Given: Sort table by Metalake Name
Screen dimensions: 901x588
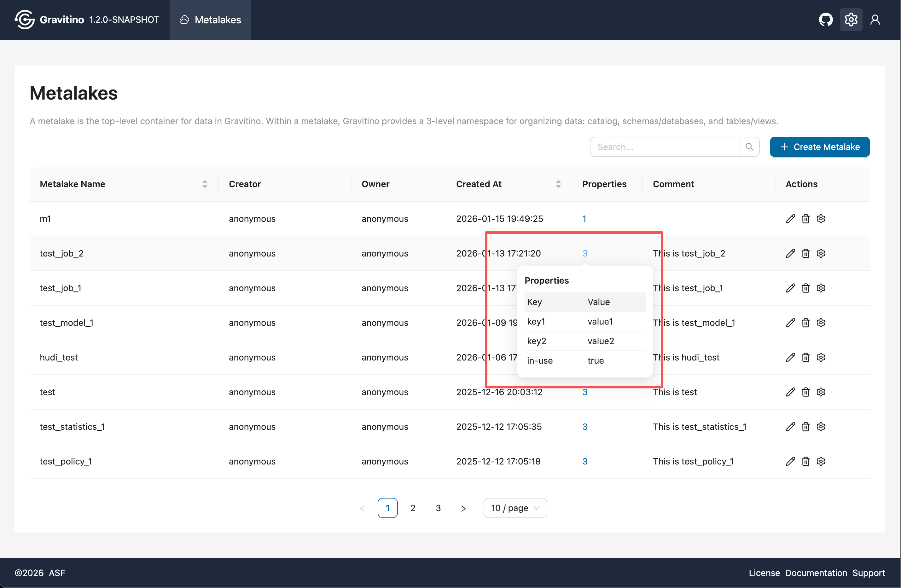Looking at the screenshot, I should point(204,184).
